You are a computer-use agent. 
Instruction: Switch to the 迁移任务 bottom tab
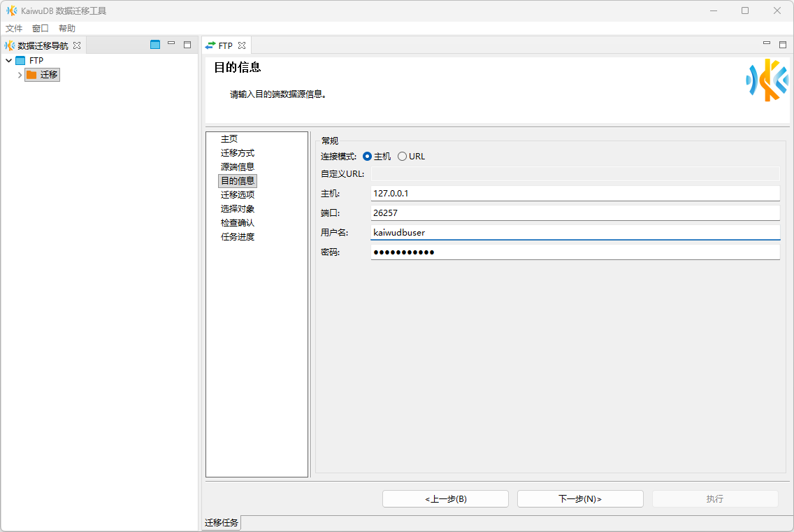pyautogui.click(x=222, y=523)
